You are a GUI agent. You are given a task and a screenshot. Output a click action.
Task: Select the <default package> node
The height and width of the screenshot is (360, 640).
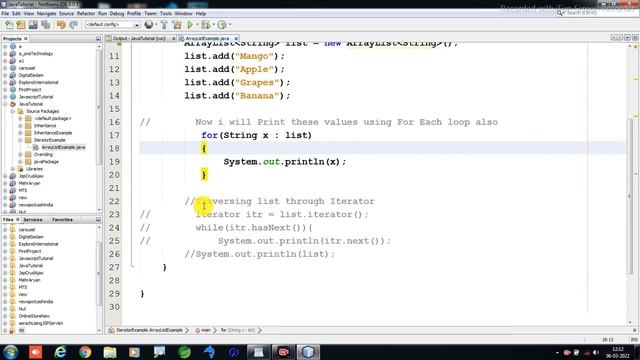53,118
